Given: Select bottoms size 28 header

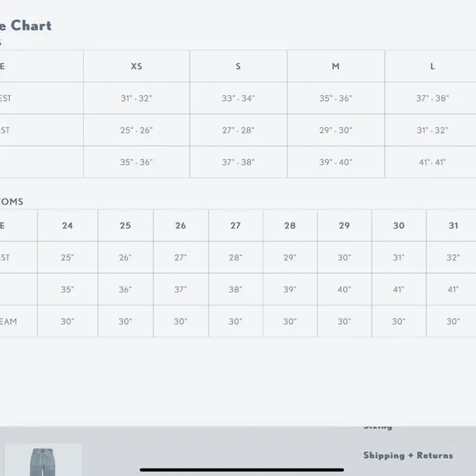Looking at the screenshot, I should [x=290, y=226].
